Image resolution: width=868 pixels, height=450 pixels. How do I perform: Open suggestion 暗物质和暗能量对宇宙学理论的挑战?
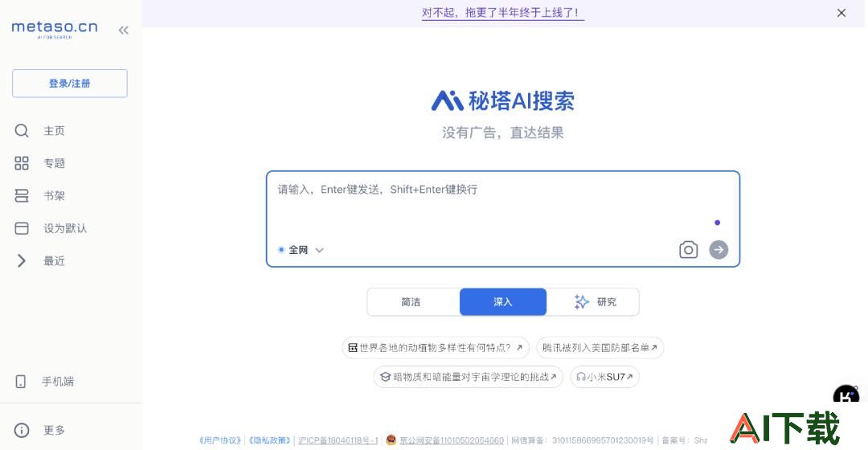469,377
